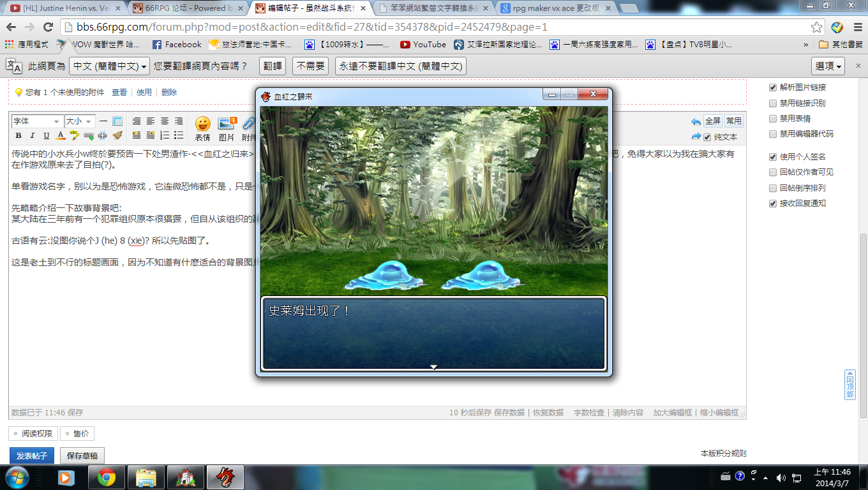Switch to the rpg maker vx ace tab
Image resolution: width=868 pixels, height=490 pixels.
click(x=557, y=8)
